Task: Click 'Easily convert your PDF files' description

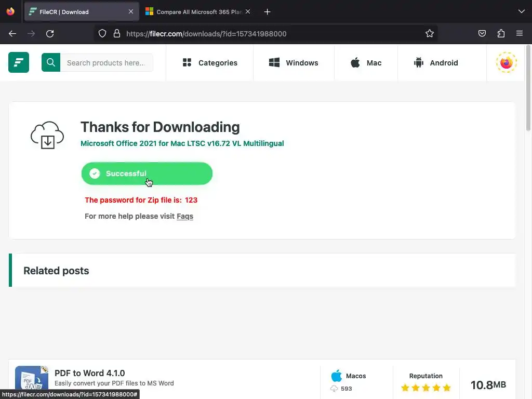Action: click(114, 383)
